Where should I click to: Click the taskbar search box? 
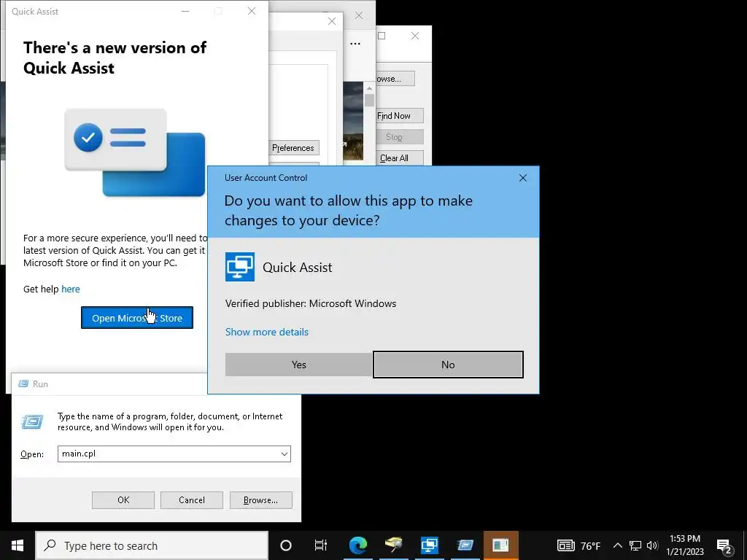coord(152,545)
